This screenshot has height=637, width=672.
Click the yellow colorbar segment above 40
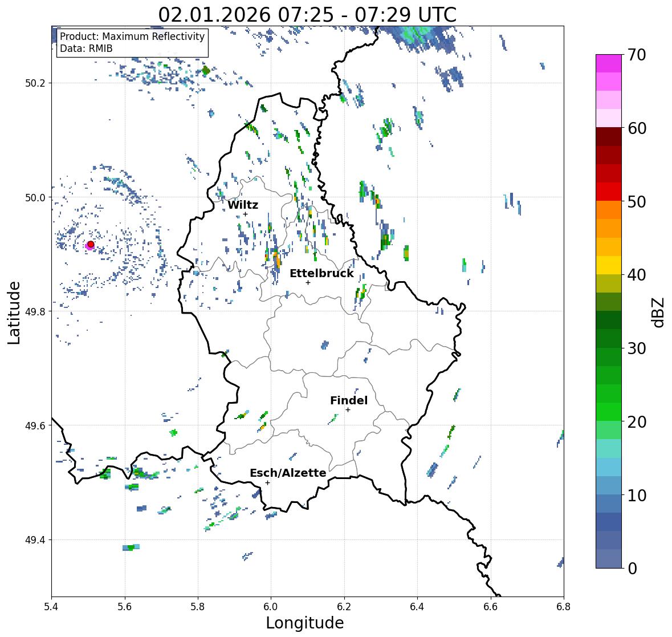point(609,265)
